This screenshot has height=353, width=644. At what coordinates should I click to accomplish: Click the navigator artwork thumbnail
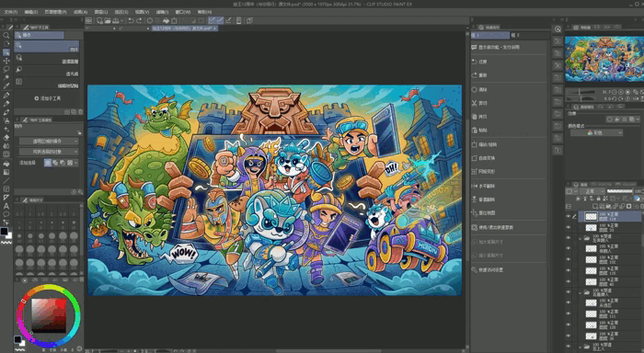pyautogui.click(x=604, y=59)
